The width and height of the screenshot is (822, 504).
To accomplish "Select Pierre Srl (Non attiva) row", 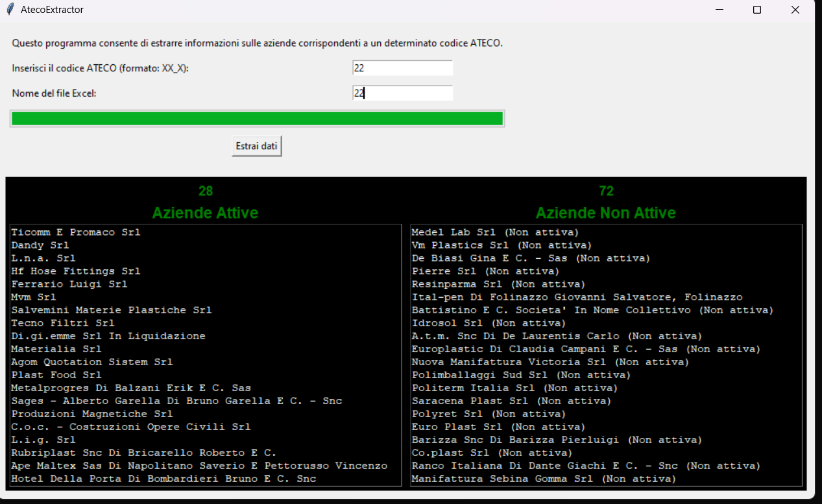I will 606,271.
